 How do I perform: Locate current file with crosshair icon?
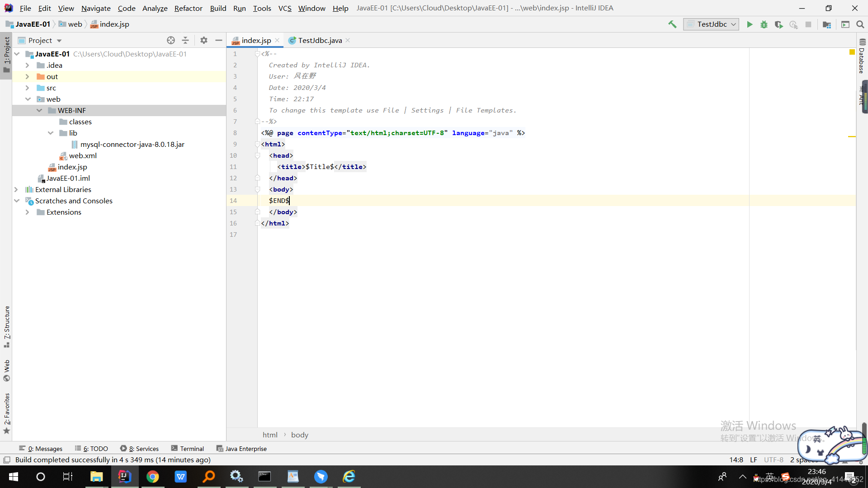[x=171, y=40]
